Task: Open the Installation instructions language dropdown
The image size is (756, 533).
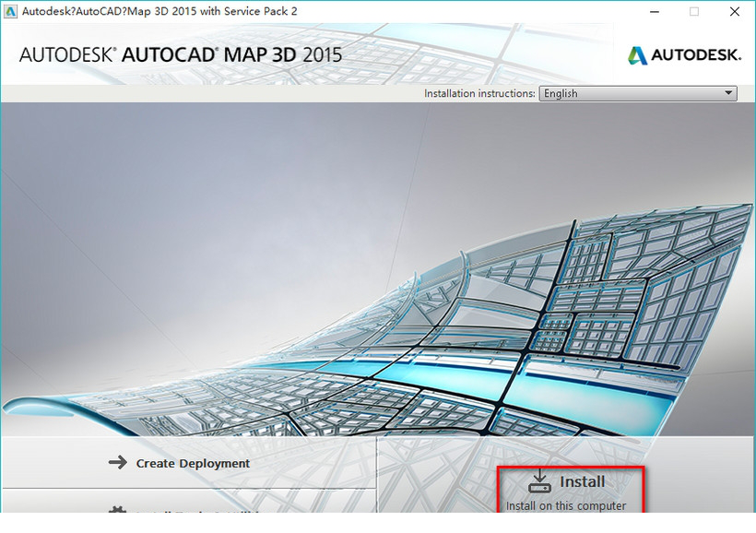Action: [x=637, y=93]
